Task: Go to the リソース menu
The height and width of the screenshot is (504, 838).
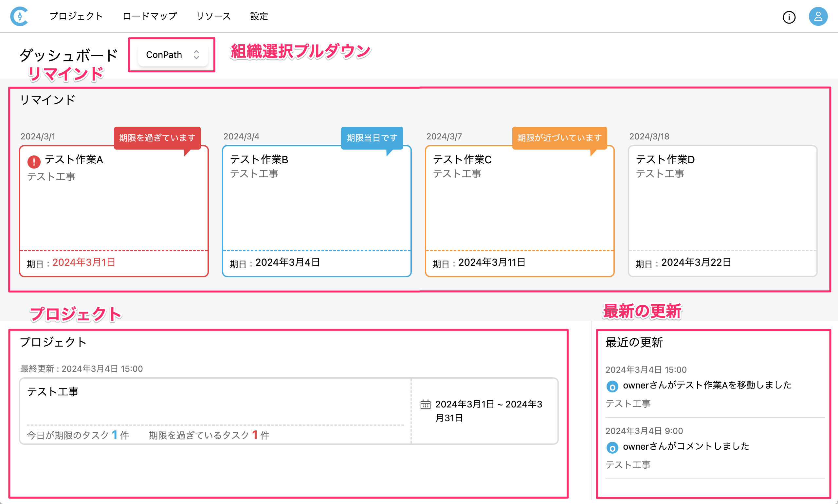Action: (213, 16)
